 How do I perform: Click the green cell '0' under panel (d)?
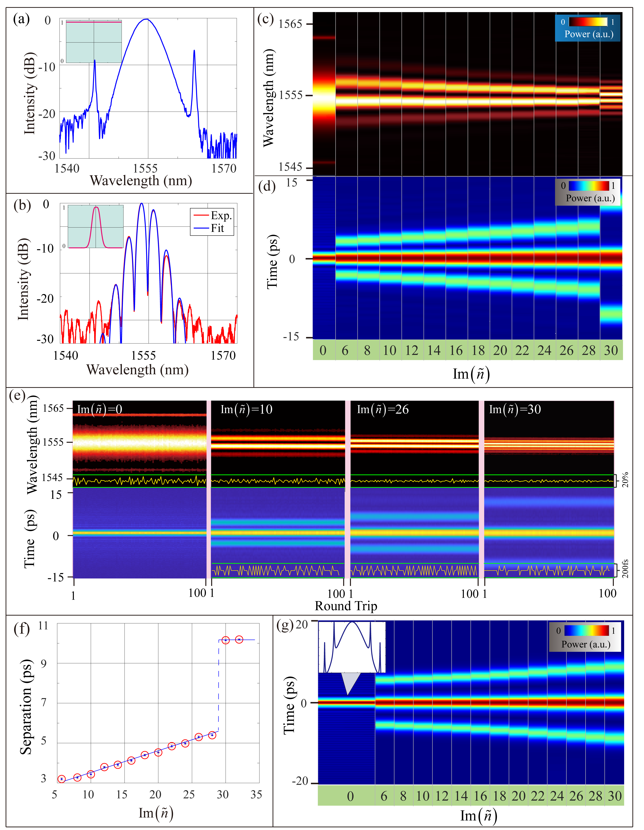pos(324,350)
